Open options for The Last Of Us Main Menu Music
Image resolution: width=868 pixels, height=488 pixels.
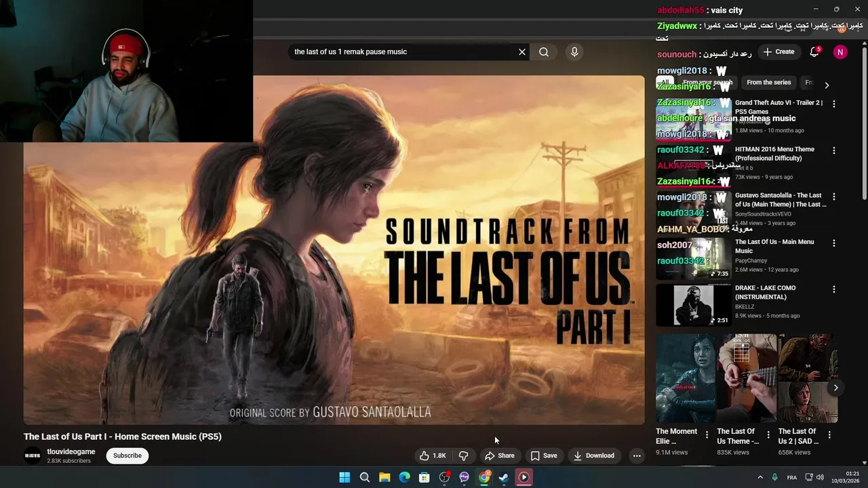coord(834,243)
